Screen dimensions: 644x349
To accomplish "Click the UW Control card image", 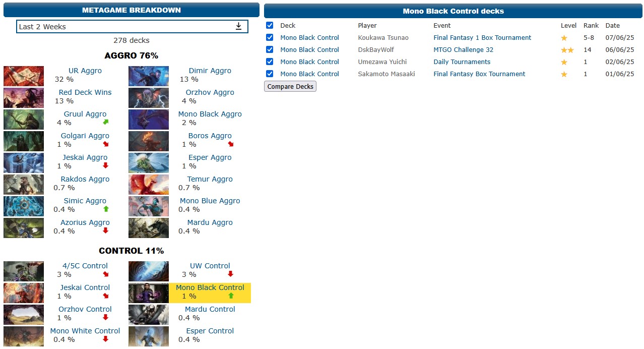I will coord(149,271).
